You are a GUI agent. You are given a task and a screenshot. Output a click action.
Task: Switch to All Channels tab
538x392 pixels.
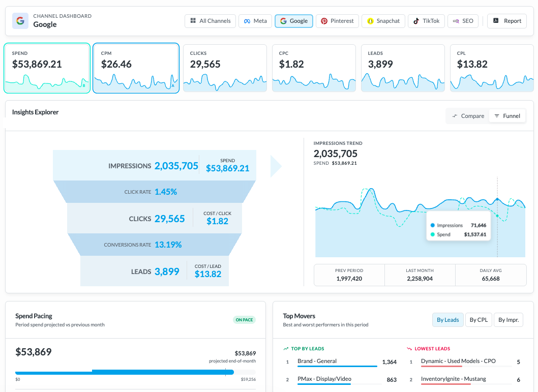pyautogui.click(x=211, y=21)
